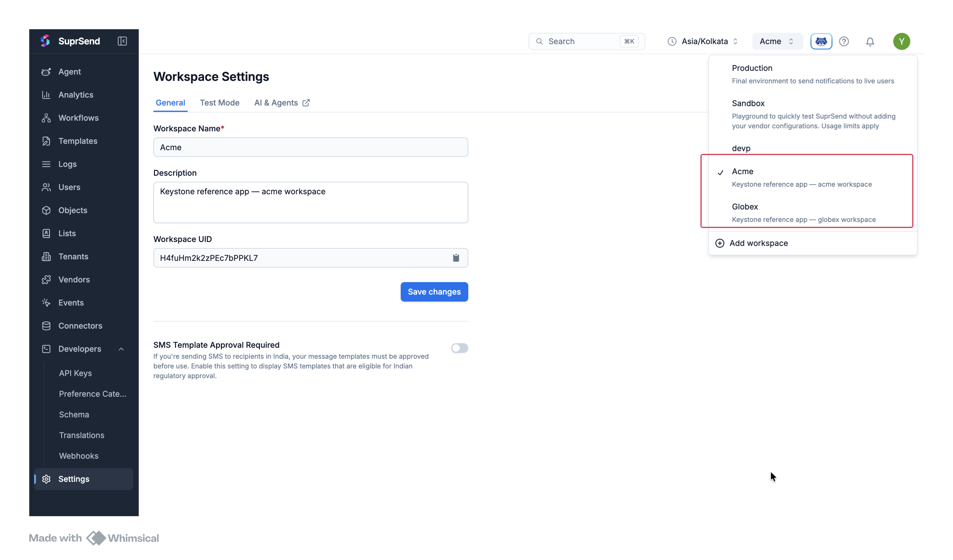Open the Acme workspace switcher dropdown

tap(777, 41)
